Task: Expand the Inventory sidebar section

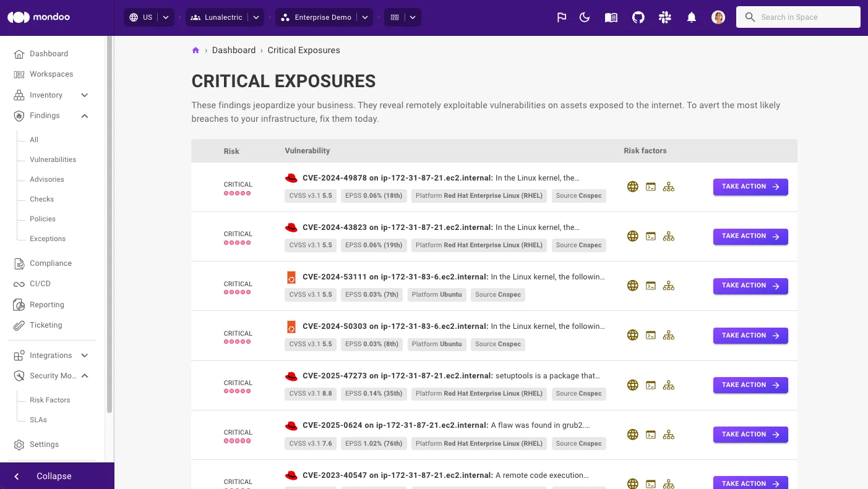Action: (85, 95)
